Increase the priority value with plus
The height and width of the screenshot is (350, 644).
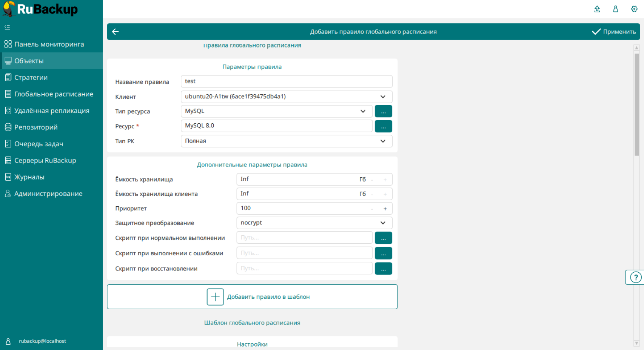tap(385, 209)
